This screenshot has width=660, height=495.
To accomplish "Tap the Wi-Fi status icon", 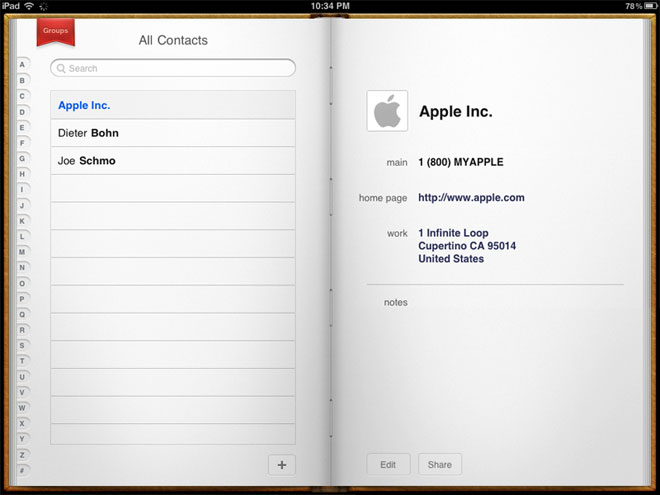I will pyautogui.click(x=29, y=5).
